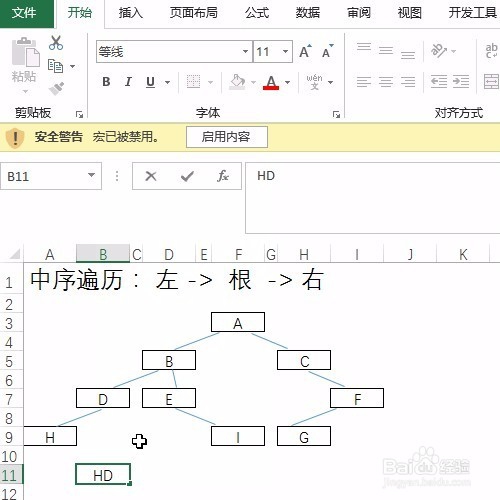Open borders dropdown arrow
The image size is (500, 500).
point(211,82)
